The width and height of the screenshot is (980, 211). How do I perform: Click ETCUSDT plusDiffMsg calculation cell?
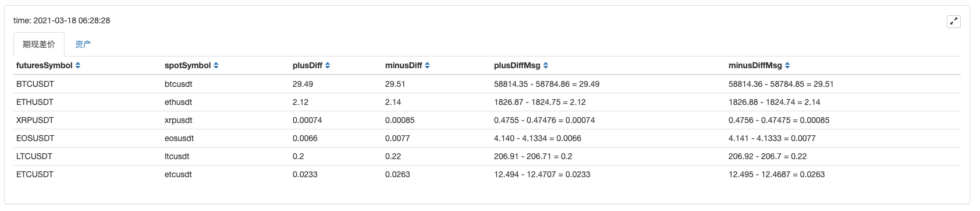(542, 174)
